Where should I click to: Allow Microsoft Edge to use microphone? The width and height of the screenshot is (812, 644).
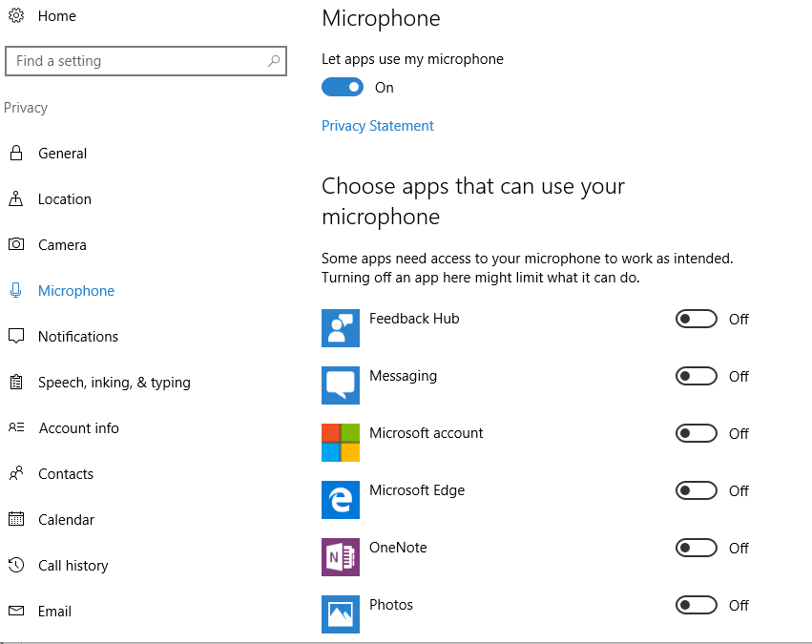[x=696, y=490]
